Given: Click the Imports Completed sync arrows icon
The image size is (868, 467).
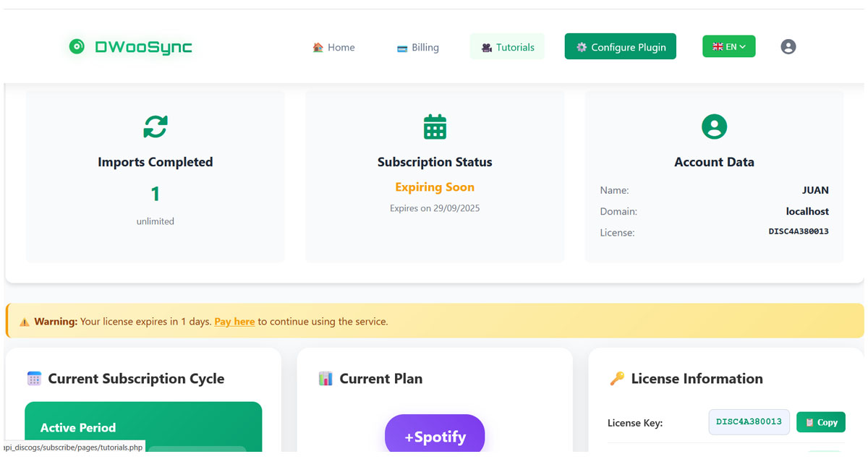Looking at the screenshot, I should (x=156, y=127).
